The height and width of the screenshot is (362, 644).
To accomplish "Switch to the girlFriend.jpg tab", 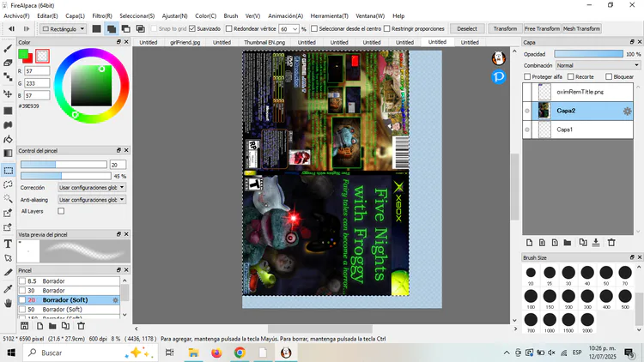I will pos(185,42).
